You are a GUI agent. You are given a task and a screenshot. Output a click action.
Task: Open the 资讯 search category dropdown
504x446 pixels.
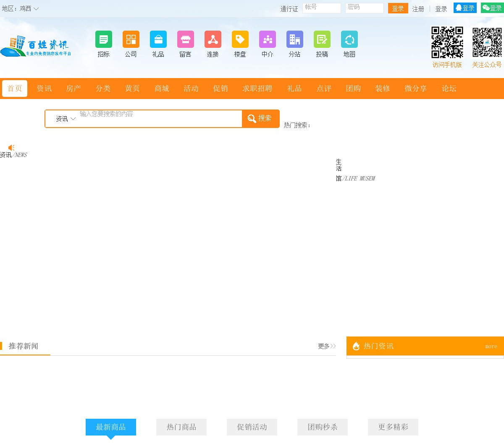pos(66,119)
